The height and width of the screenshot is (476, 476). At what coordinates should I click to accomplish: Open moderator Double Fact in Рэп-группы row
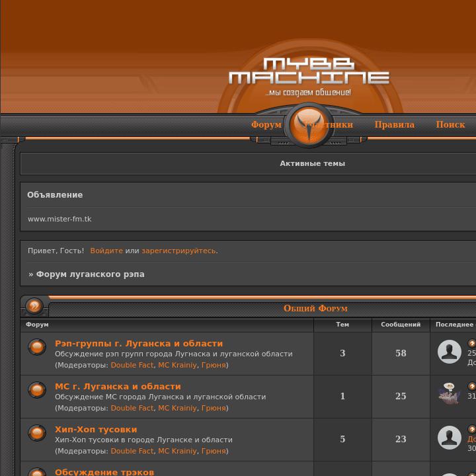coord(132,365)
